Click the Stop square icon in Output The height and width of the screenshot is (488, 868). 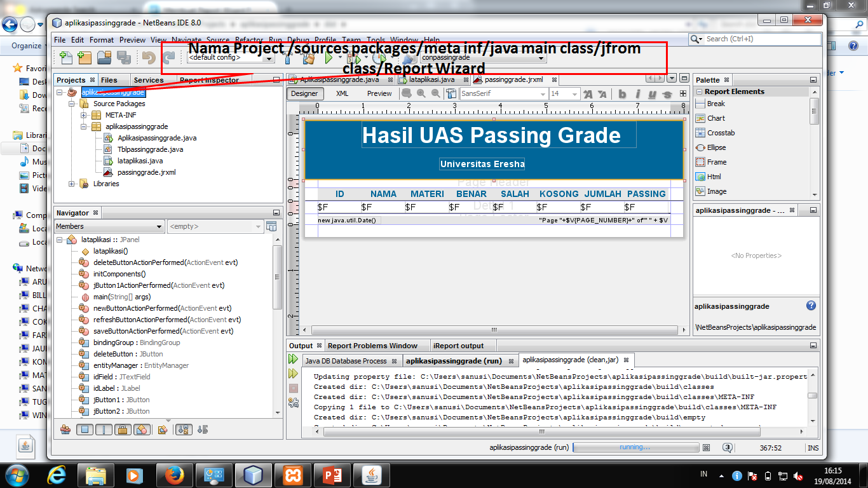click(x=293, y=388)
